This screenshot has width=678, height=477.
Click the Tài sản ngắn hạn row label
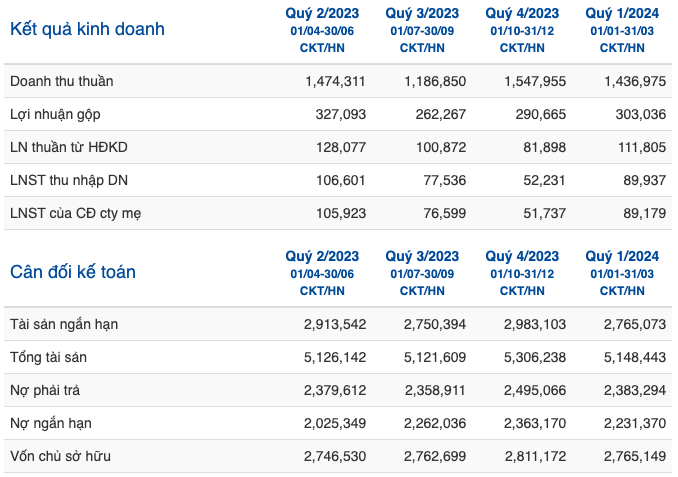click(64, 324)
